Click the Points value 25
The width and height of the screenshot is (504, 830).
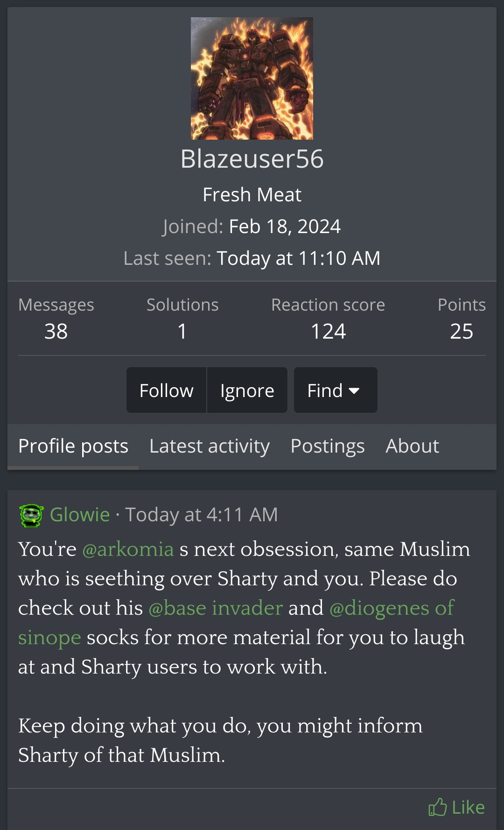tap(462, 331)
